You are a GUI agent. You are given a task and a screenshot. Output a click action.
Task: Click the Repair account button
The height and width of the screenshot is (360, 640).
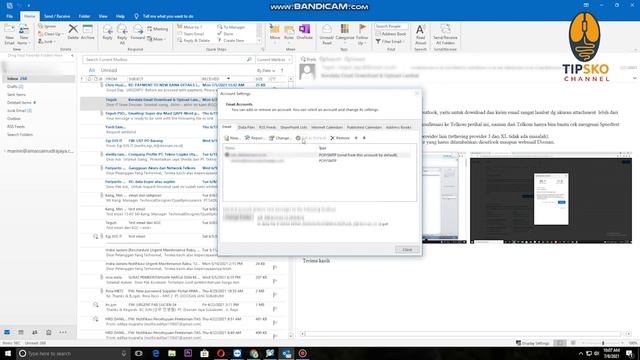(x=255, y=138)
